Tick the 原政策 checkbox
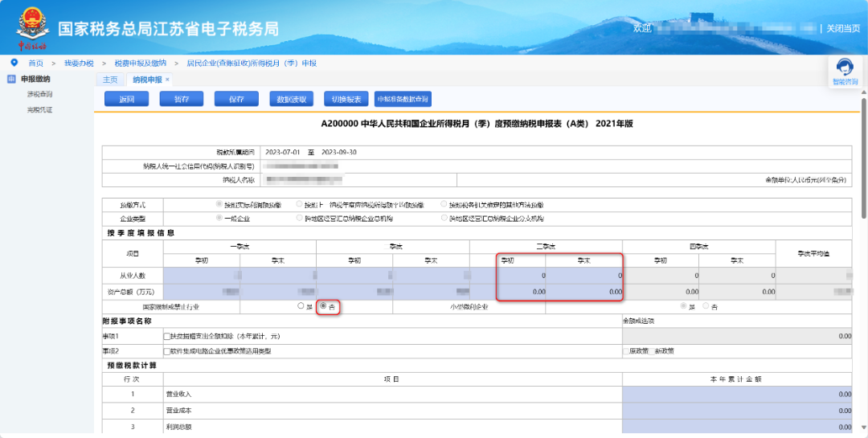Image resolution: width=868 pixels, height=438 pixels. [626, 351]
